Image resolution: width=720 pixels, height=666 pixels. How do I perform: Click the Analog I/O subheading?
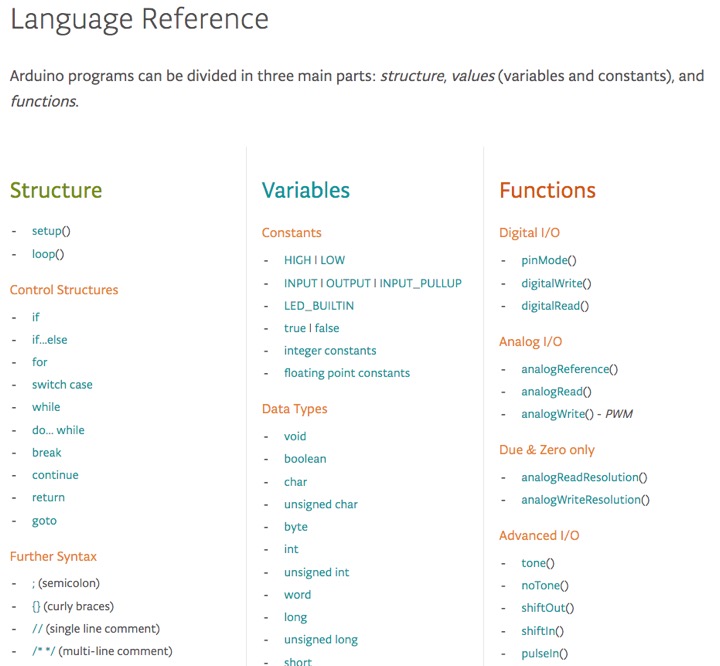tap(530, 342)
